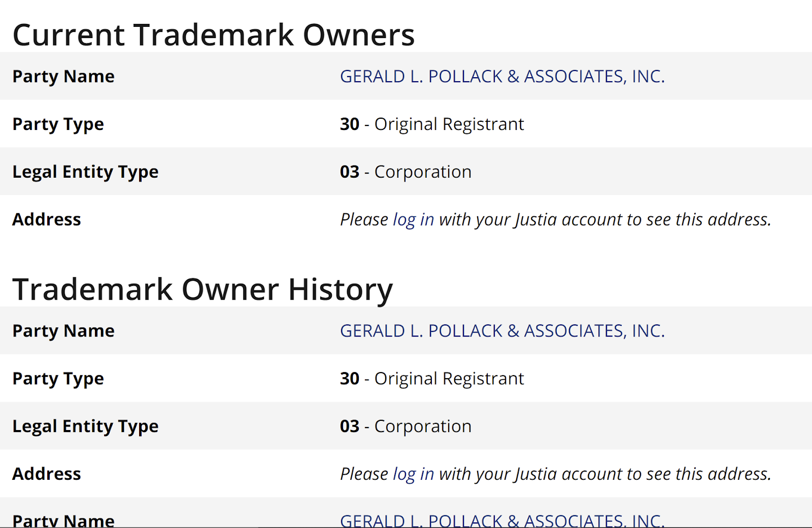This screenshot has height=528, width=812.
Task: Select 'Party Type' label in Current Trademark Owners
Action: (58, 124)
